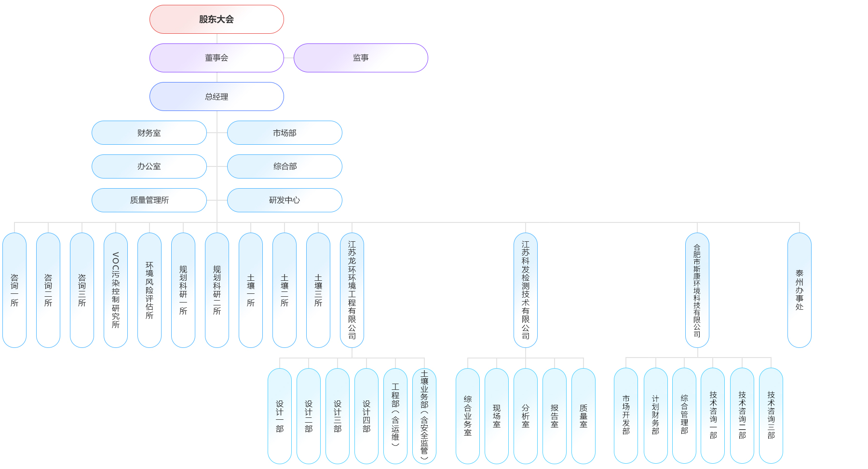Open the 财务室 department box

149,133
